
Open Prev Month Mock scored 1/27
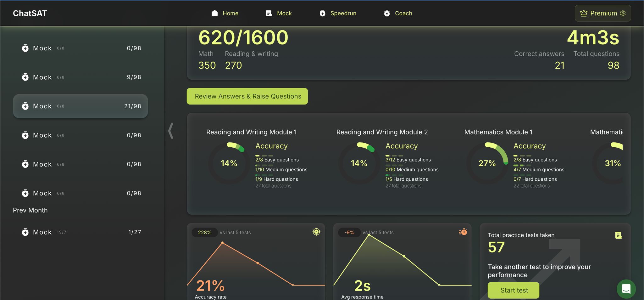click(80, 232)
